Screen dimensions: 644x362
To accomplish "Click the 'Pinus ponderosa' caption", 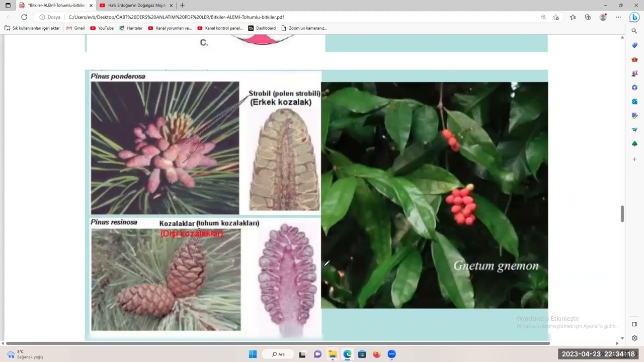I will pos(118,76).
